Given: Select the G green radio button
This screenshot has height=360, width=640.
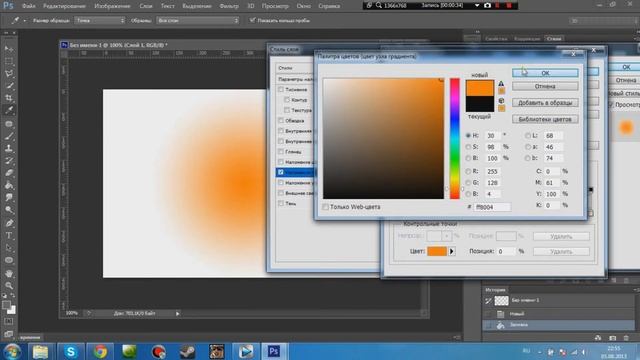Looking at the screenshot, I should (468, 182).
